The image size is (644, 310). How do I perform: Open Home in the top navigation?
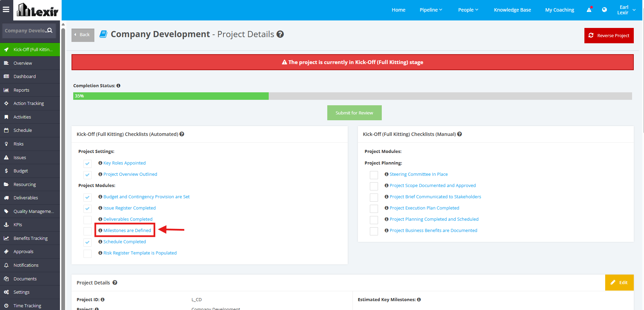(398, 10)
